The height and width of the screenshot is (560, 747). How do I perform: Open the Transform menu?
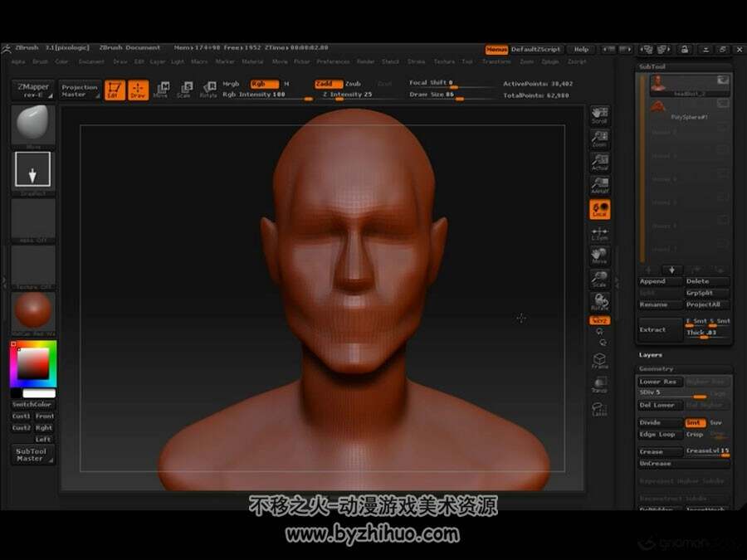[496, 62]
